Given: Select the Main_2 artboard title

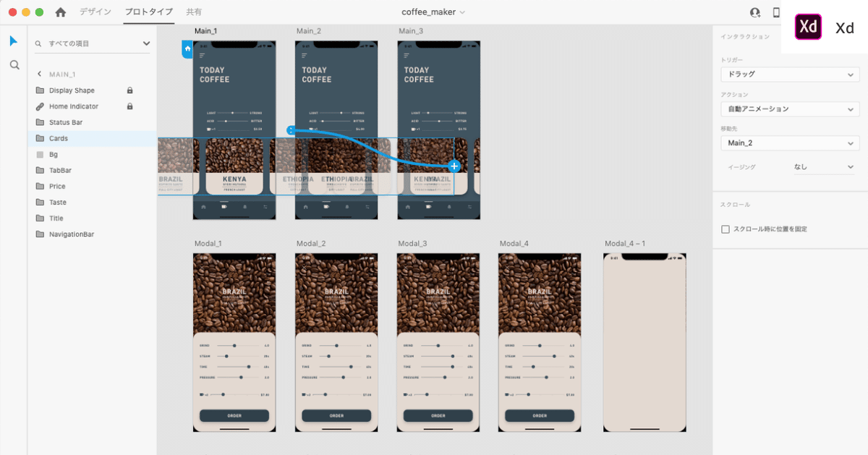Looking at the screenshot, I should tap(309, 31).
